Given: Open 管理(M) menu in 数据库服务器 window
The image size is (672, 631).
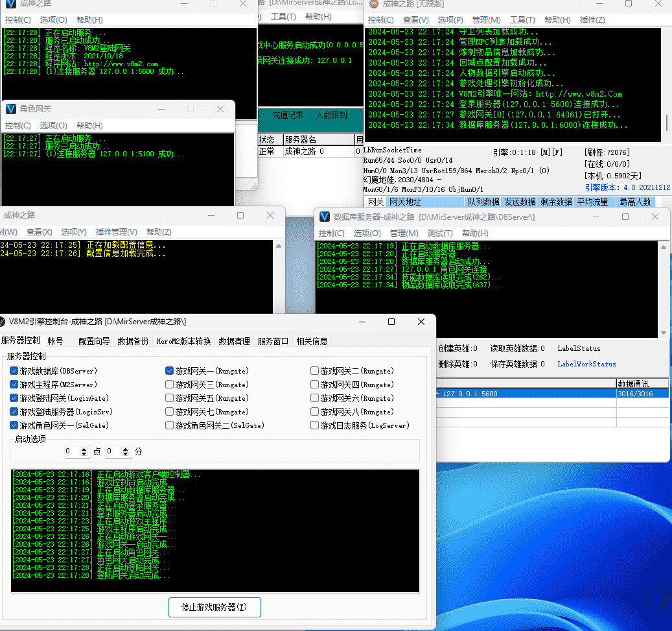Looking at the screenshot, I should tap(404, 233).
